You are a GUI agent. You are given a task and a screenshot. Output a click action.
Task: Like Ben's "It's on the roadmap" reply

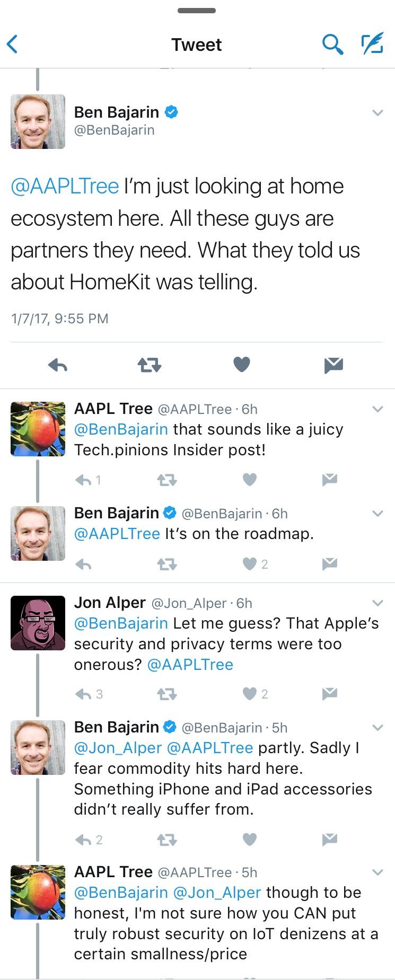pos(250,564)
